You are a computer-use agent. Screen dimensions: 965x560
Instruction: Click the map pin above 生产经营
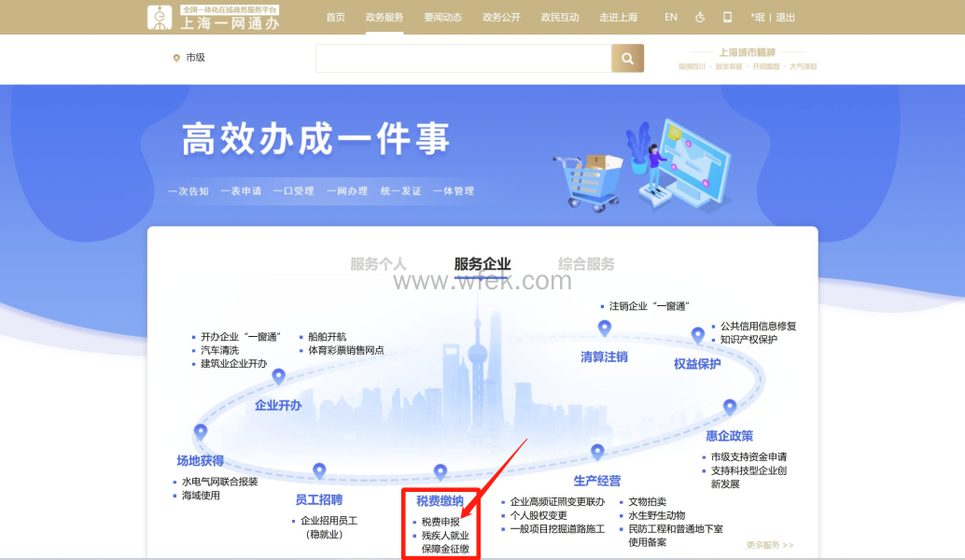(x=597, y=452)
